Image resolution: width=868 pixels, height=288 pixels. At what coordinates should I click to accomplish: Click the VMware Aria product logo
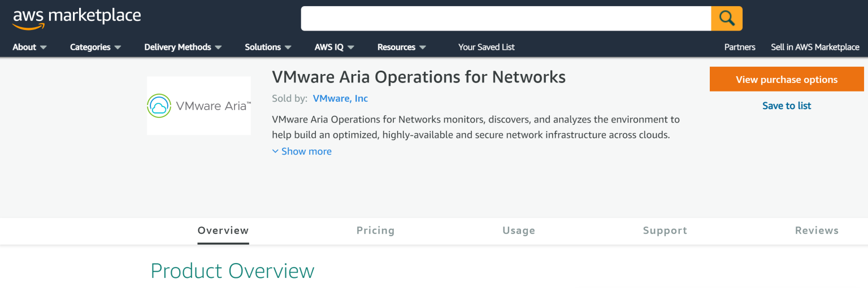coord(198,106)
